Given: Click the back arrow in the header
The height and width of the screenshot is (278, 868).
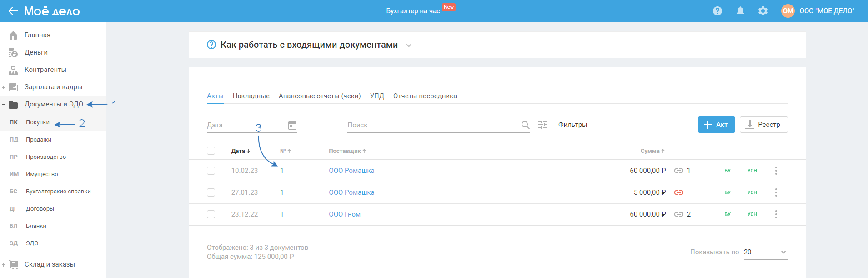Looking at the screenshot, I should pyautogui.click(x=13, y=11).
